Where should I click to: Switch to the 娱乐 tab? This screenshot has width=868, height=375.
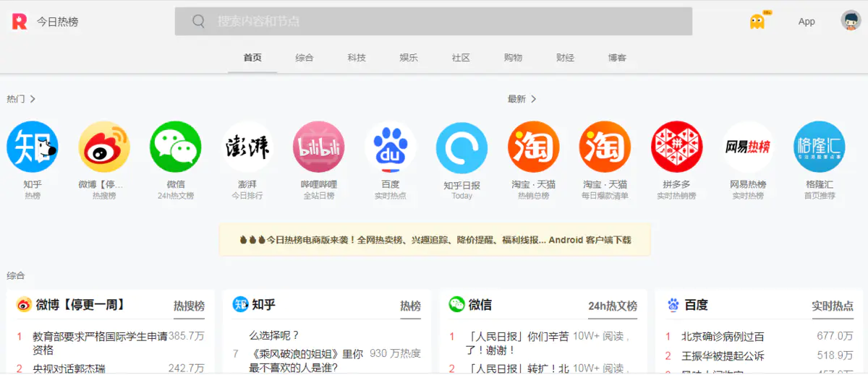point(409,58)
